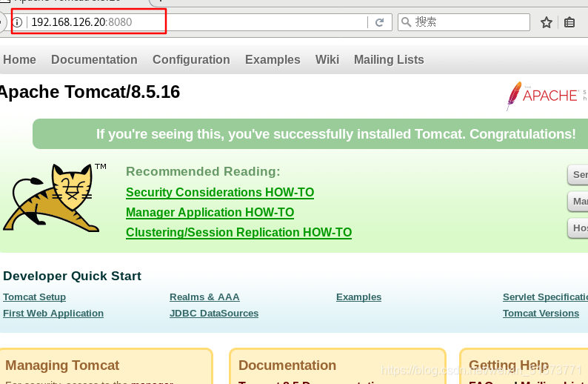The width and height of the screenshot is (588, 384).
Task: Open the Realms & AAA link
Action: tap(204, 297)
